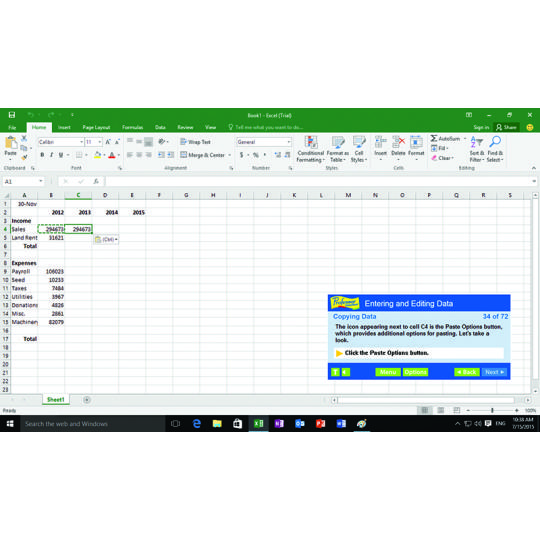Click the Borders icon
540x540 pixels.
pos(79,155)
